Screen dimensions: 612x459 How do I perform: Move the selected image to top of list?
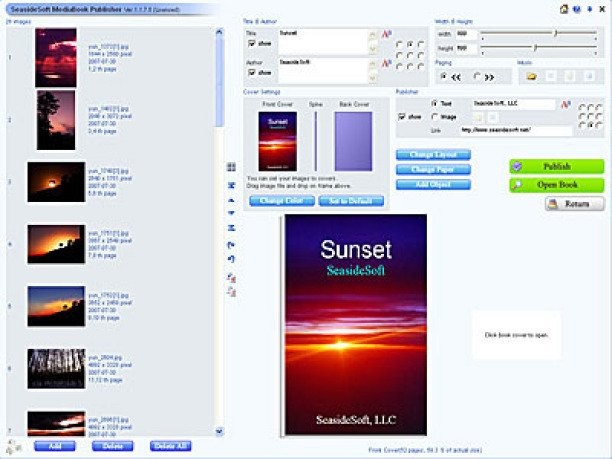(x=231, y=185)
